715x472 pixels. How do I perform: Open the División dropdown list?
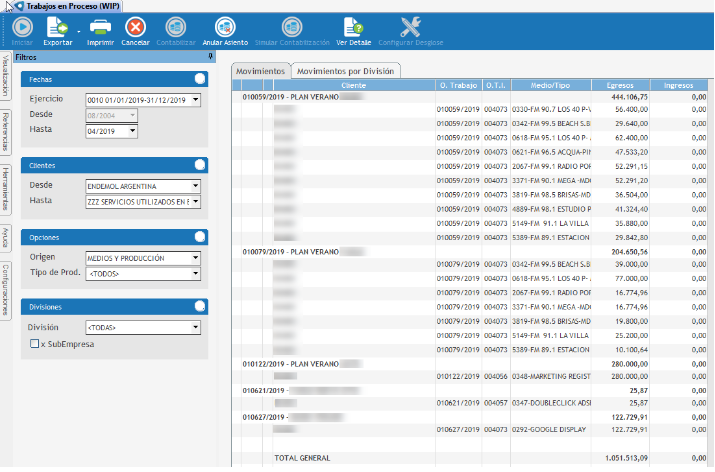(196, 327)
